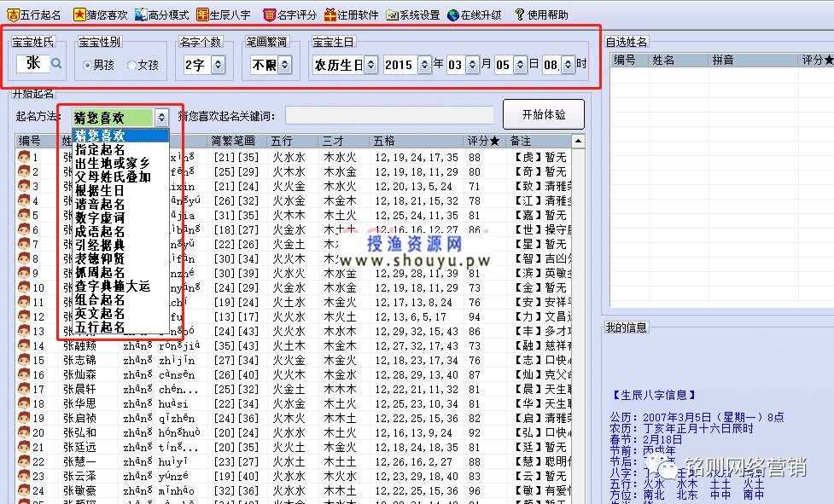The height and width of the screenshot is (504, 834).
Task: Choose 出生地或家乡 in the method list
Action: pyautogui.click(x=120, y=163)
